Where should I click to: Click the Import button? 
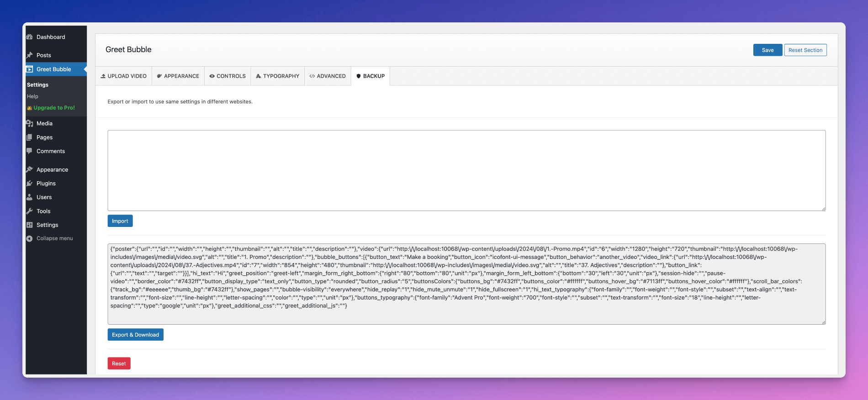pos(120,221)
